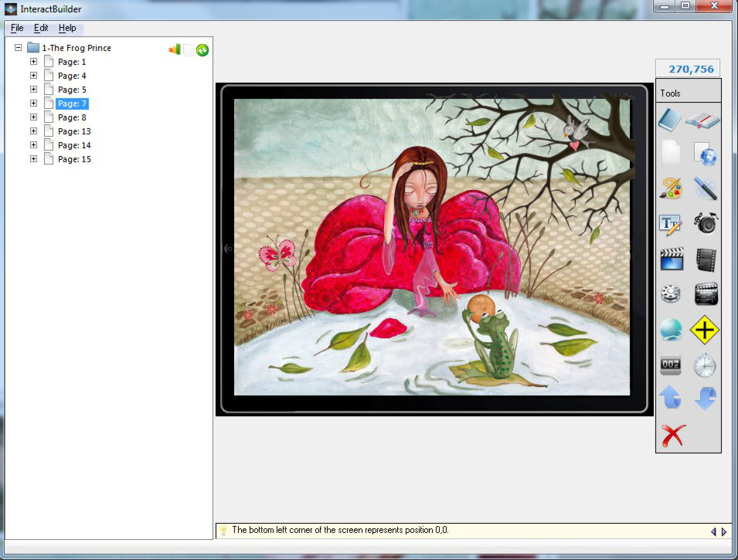The width and height of the screenshot is (738, 560).
Task: Click the blue down arrow icon
Action: (x=706, y=398)
